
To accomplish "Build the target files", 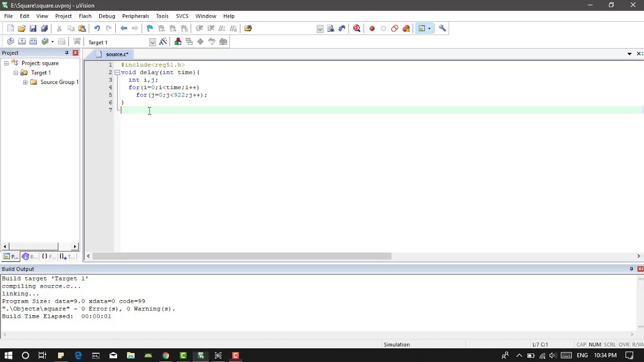I will tap(22, 42).
